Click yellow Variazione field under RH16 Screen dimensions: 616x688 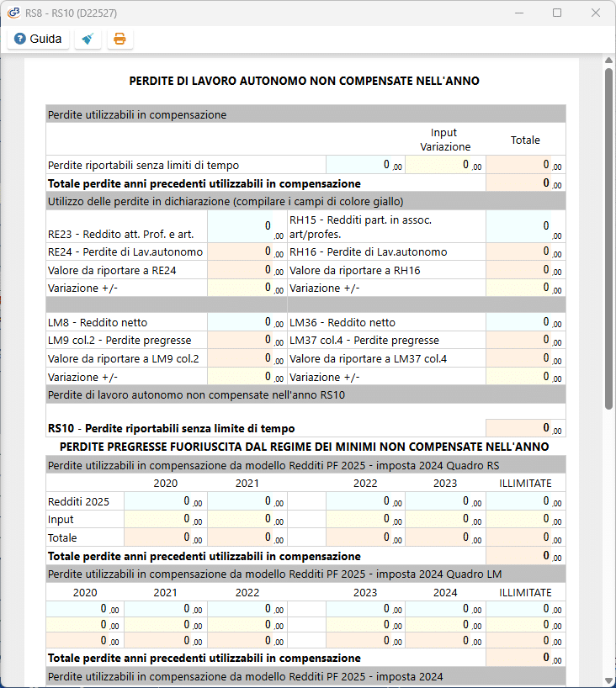pyautogui.click(x=526, y=288)
